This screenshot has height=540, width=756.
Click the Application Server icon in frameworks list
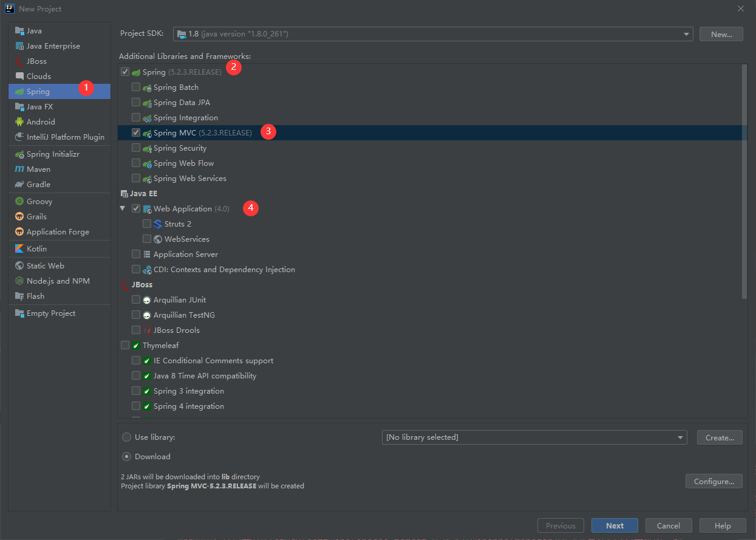tap(147, 254)
